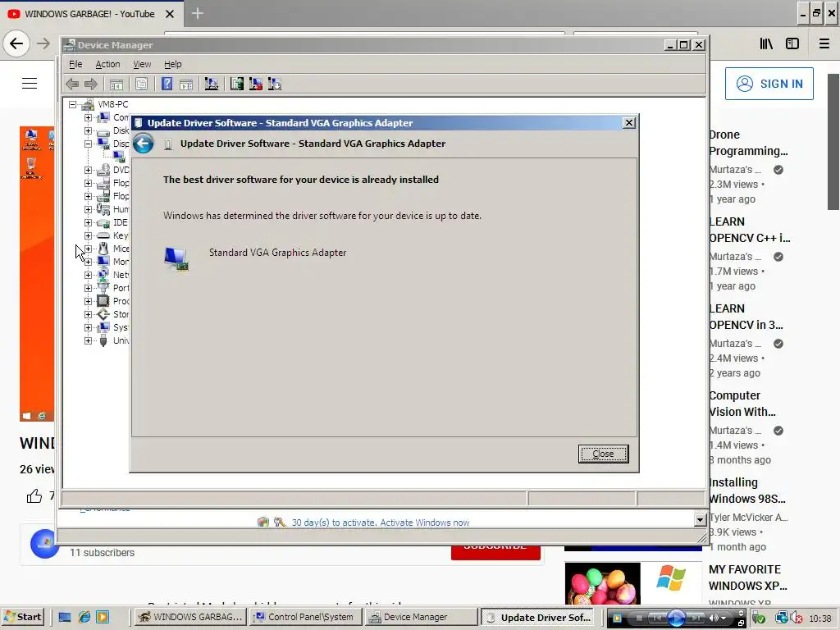The width and height of the screenshot is (840, 630).
Task: Toggle the Show/Hide Action Pane toolbar icon
Action: (x=186, y=84)
